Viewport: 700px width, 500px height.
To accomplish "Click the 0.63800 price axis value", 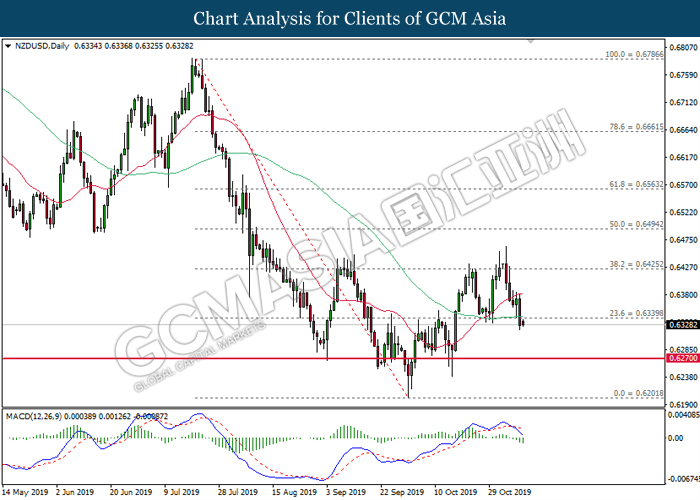I will (x=683, y=295).
